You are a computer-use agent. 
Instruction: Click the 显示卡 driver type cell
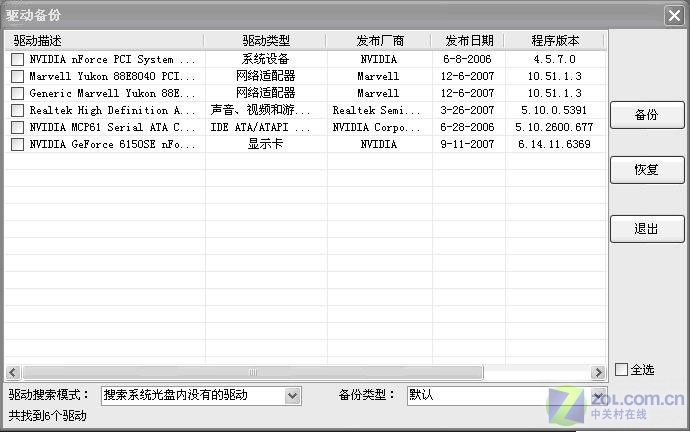point(265,144)
